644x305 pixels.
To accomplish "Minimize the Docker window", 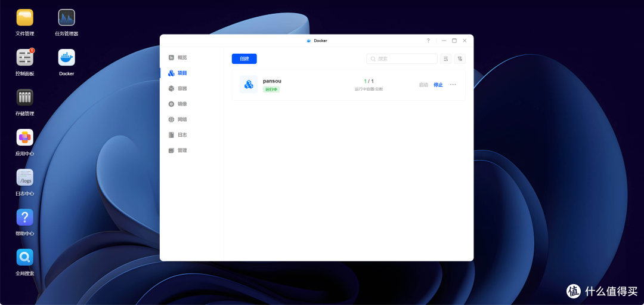I will click(x=444, y=41).
